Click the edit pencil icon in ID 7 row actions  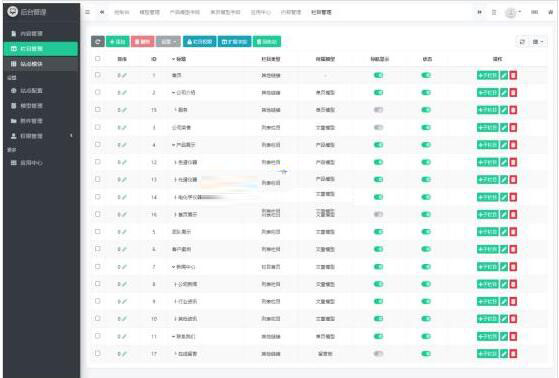504,267
